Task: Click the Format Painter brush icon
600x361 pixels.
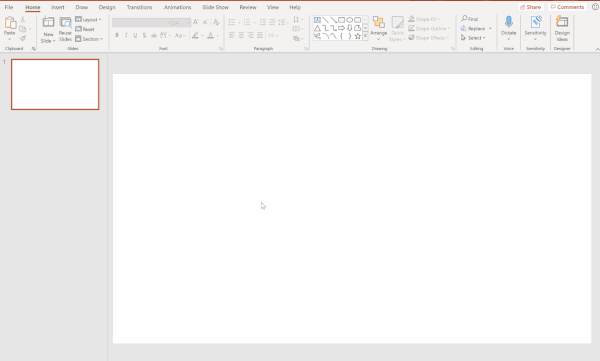Action: pyautogui.click(x=23, y=38)
